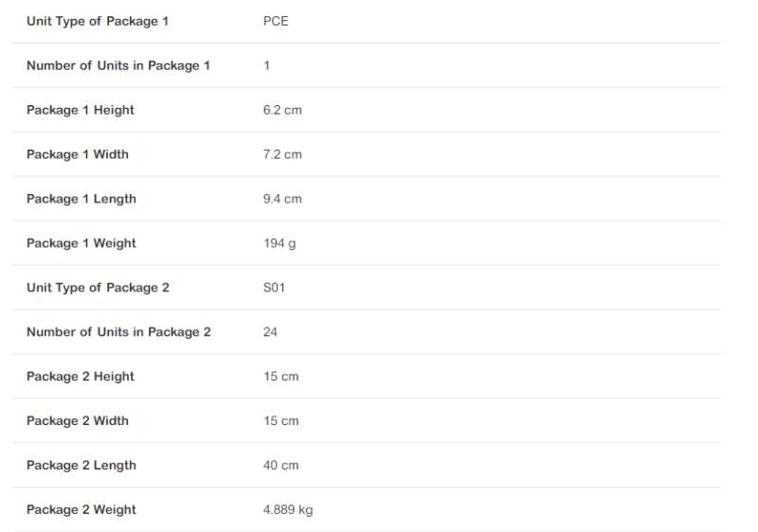The image size is (758, 532).
Task: Select the 4.889 kg weight value
Action: [x=288, y=510]
